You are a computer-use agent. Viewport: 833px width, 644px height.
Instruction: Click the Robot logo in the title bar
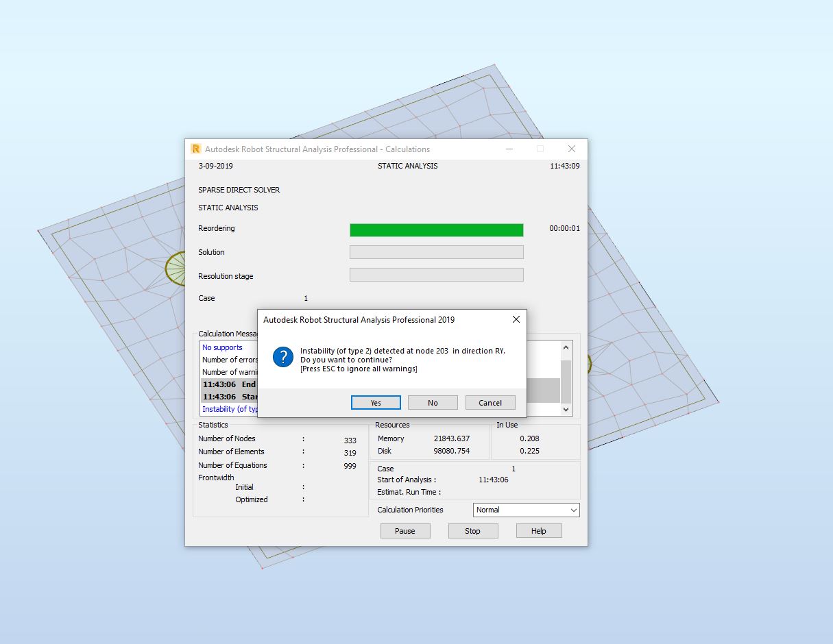196,149
